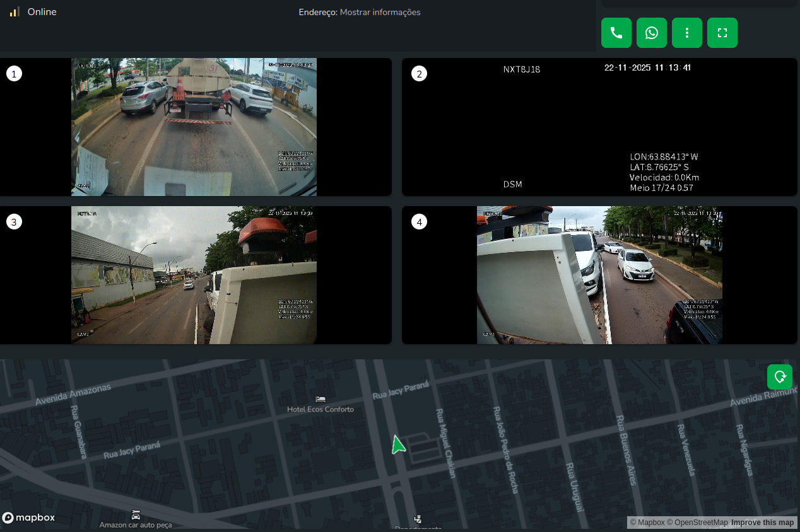The image size is (800, 532).
Task: Click the Mapbox logo
Action: 29,518
